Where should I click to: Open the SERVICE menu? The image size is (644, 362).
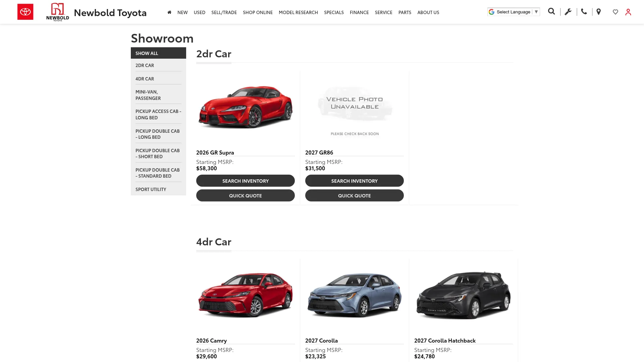(384, 12)
